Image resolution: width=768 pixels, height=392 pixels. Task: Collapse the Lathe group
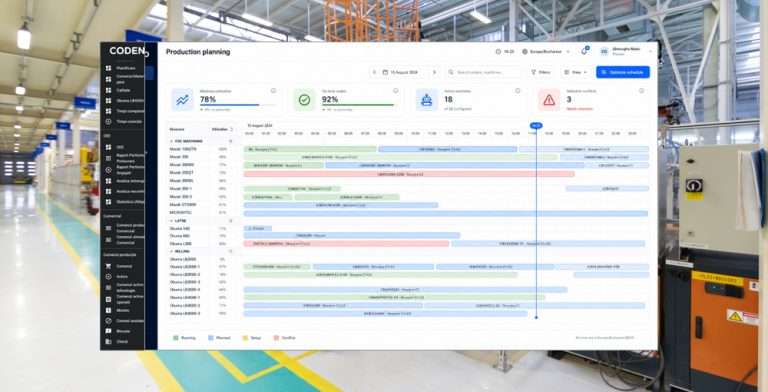[172, 221]
